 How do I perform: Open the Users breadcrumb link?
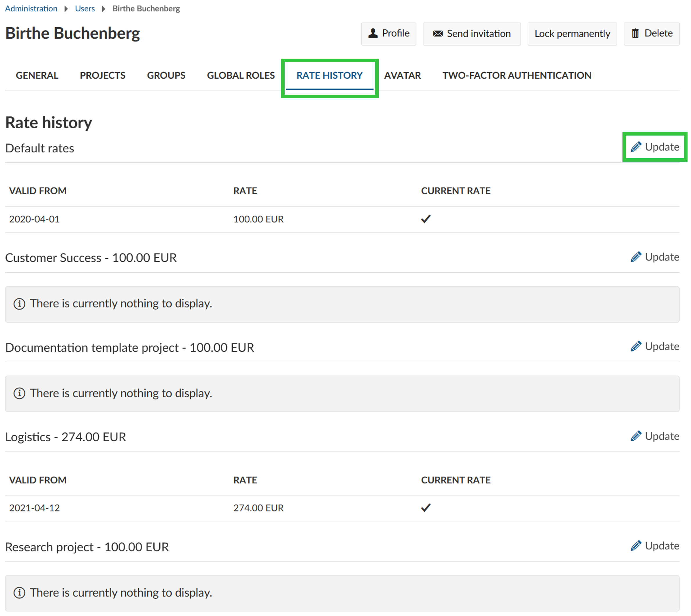click(x=85, y=8)
